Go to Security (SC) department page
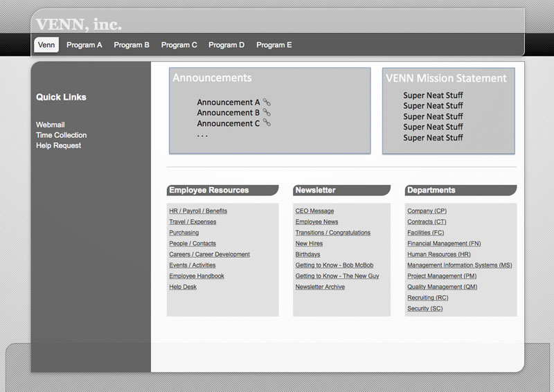 425,309
